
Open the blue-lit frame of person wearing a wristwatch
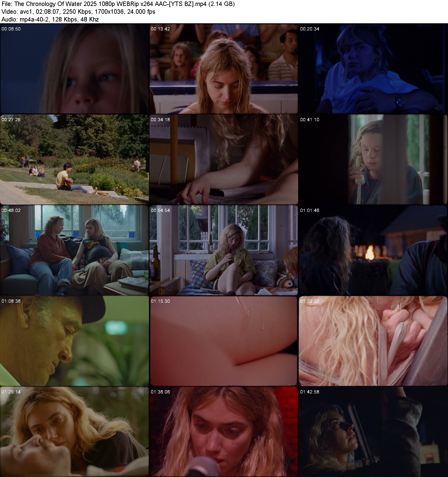tap(373, 69)
